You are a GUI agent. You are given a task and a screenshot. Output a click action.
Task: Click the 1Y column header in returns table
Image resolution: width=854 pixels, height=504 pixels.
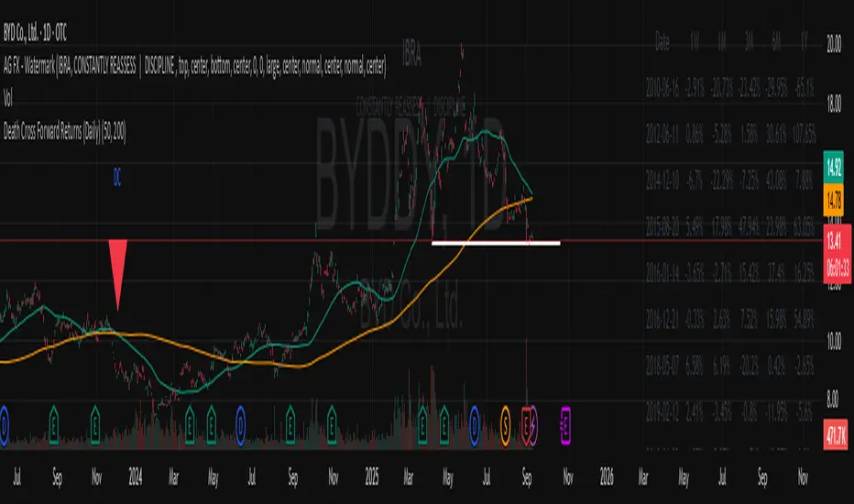click(x=805, y=41)
